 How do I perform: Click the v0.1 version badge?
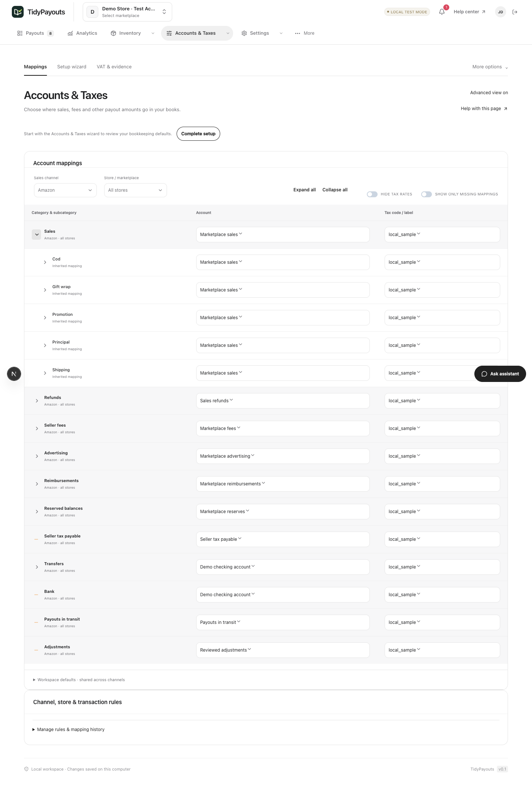pyautogui.click(x=502, y=769)
